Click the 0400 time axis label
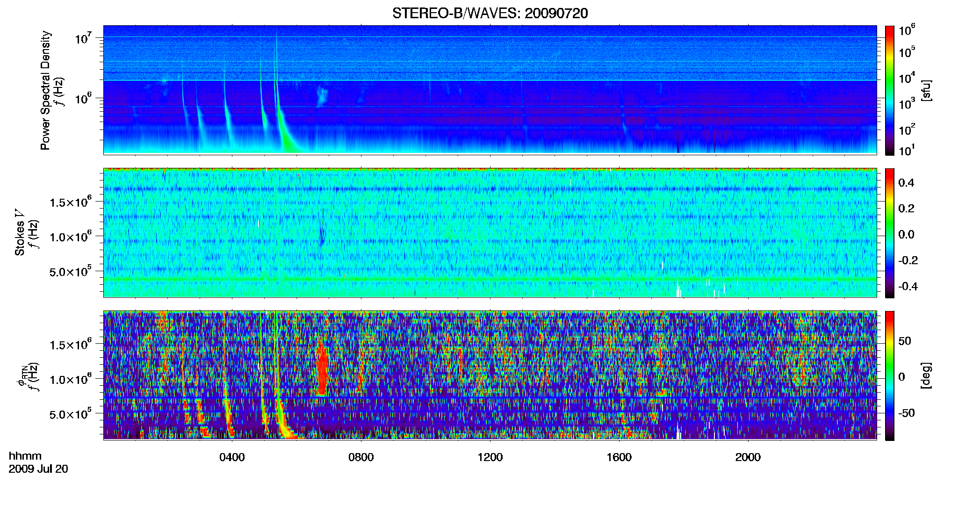The image size is (980, 505). point(232,457)
